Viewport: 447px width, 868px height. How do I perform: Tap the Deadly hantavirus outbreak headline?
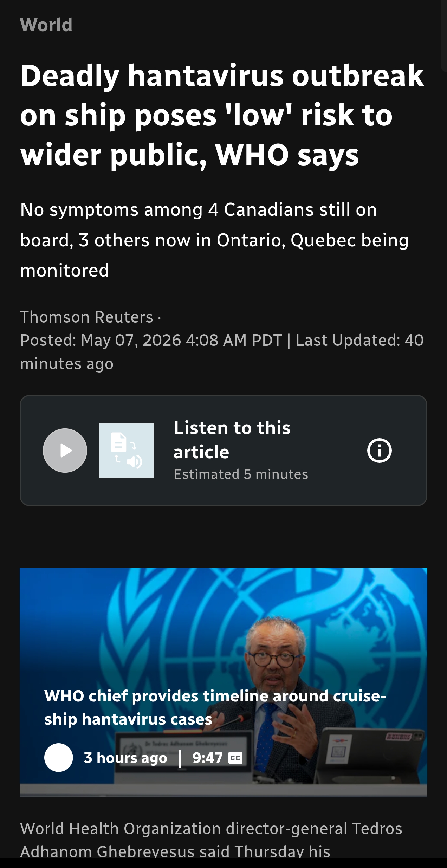[222, 115]
